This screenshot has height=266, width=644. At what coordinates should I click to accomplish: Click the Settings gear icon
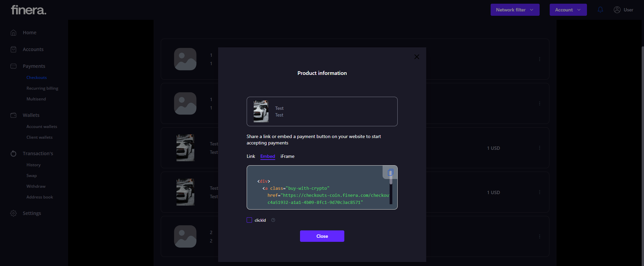(13, 213)
